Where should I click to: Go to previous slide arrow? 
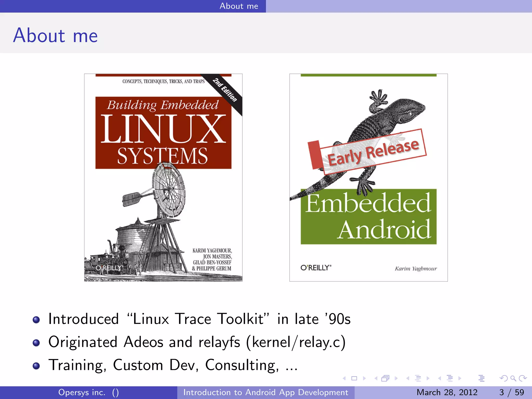point(344,378)
